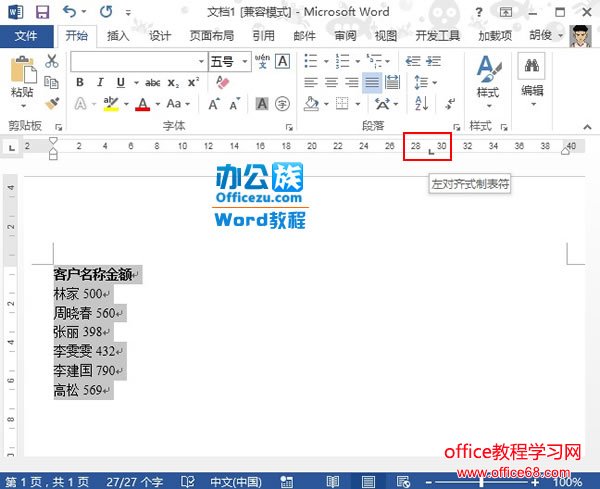The width and height of the screenshot is (600, 489).
Task: Open the clipboard pane launcher in 剪贴板 group
Action: click(x=59, y=127)
